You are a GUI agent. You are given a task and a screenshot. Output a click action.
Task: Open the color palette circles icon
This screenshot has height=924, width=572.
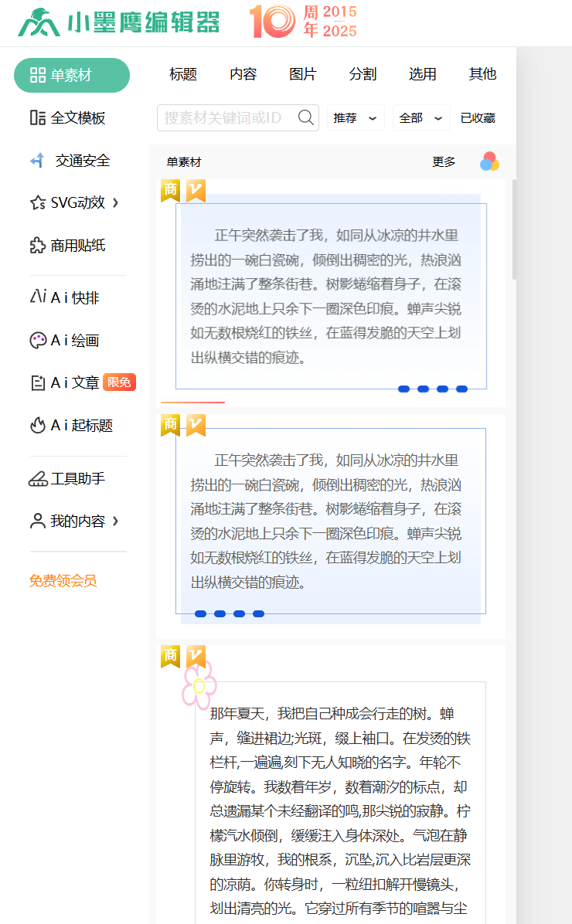point(489,161)
